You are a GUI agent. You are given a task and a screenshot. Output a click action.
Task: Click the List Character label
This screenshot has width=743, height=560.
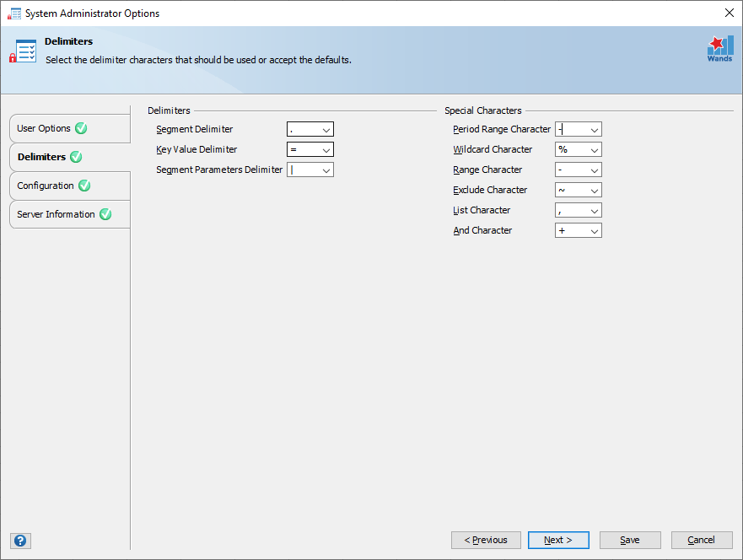pos(482,210)
